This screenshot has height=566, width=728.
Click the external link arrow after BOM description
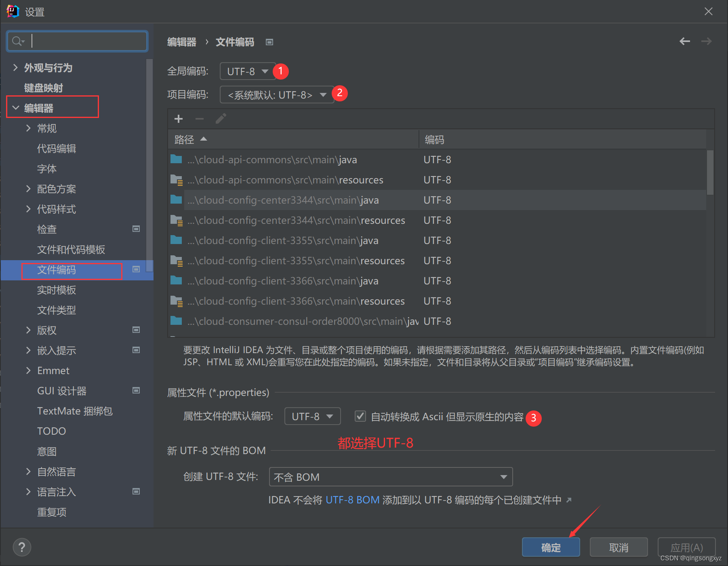[569, 500]
